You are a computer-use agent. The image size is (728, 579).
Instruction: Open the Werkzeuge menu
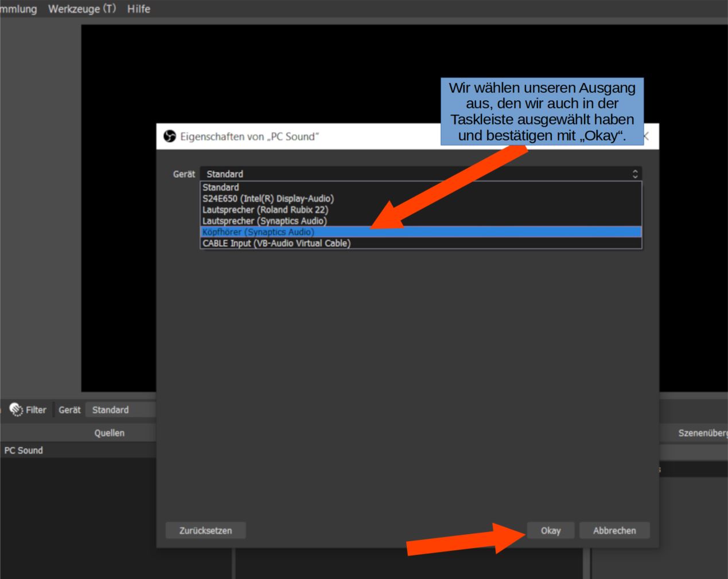pyautogui.click(x=81, y=9)
